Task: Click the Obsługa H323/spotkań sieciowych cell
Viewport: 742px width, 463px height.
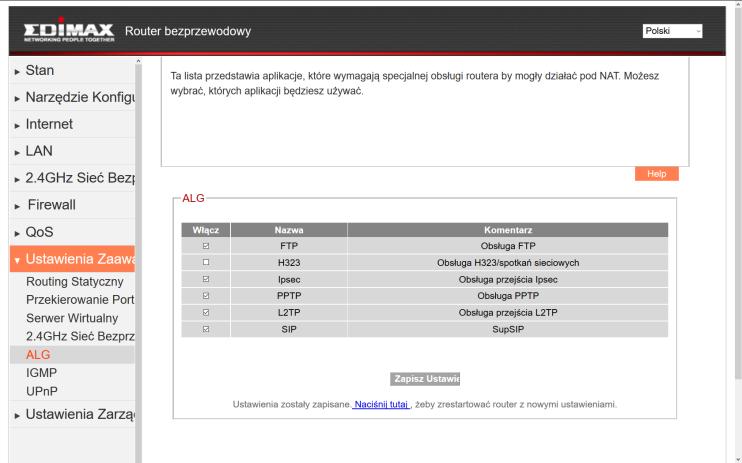Action: [x=508, y=263]
